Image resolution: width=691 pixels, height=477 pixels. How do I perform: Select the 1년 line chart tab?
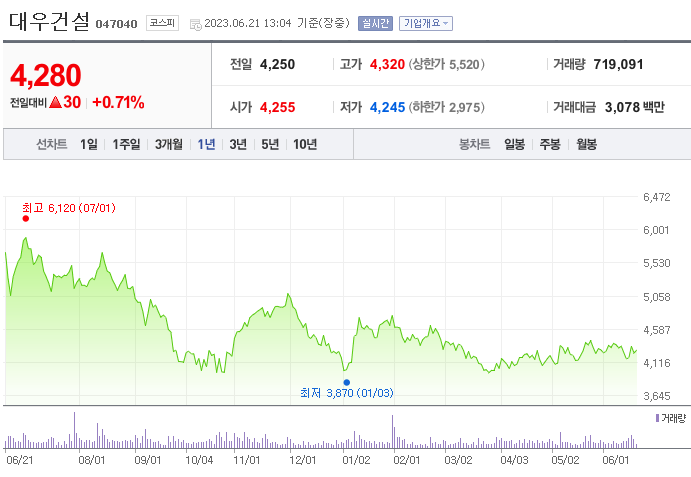206,144
